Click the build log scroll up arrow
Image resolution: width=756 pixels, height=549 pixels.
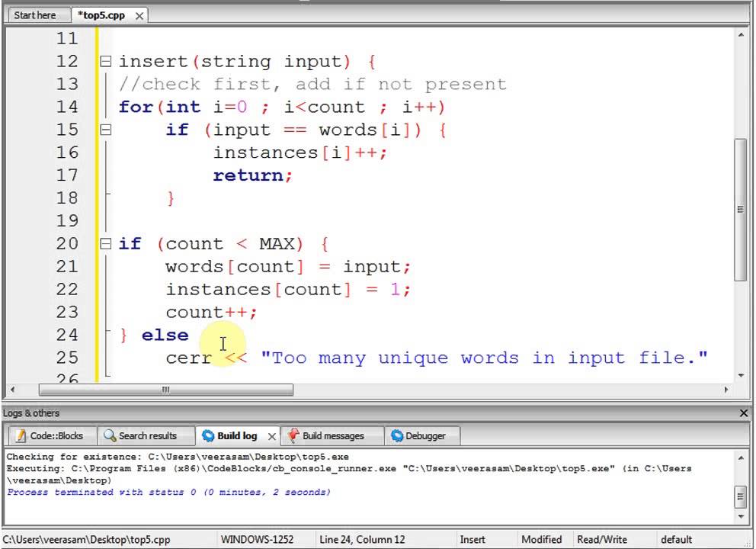point(741,457)
